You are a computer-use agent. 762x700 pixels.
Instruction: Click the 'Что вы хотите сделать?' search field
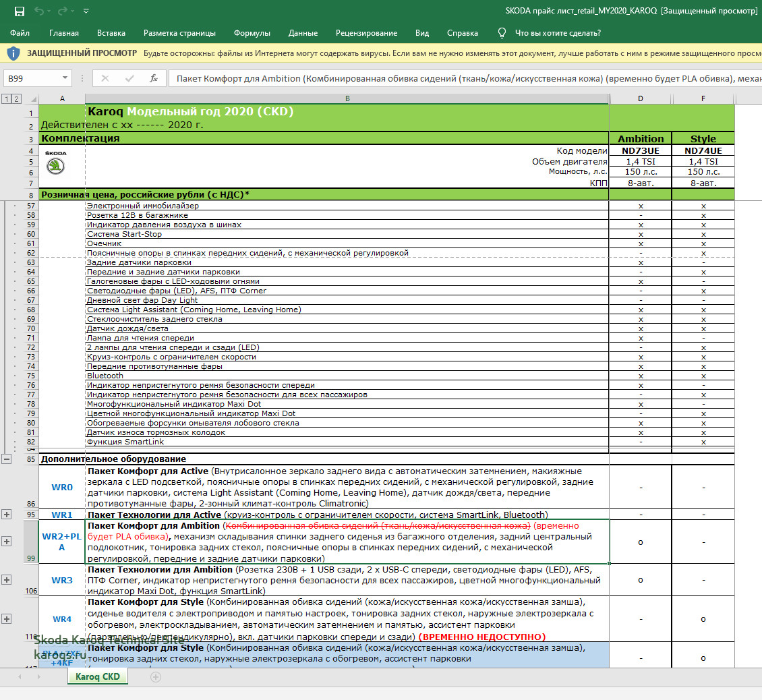tap(558, 33)
